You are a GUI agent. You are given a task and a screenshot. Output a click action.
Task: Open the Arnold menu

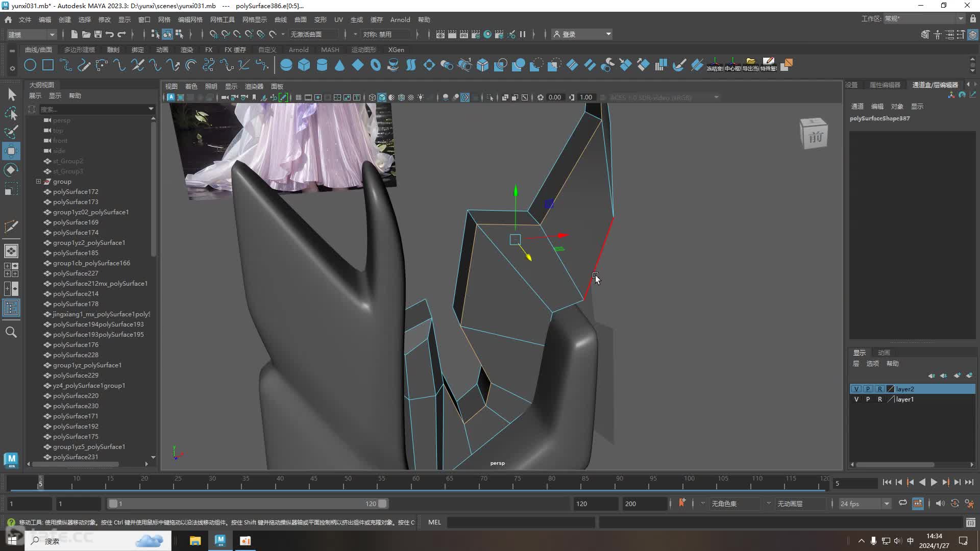pyautogui.click(x=400, y=19)
